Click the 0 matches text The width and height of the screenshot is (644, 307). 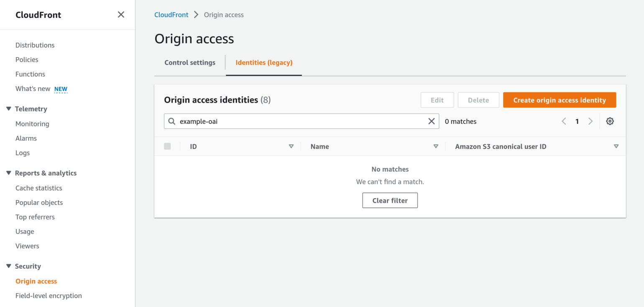pyautogui.click(x=461, y=121)
